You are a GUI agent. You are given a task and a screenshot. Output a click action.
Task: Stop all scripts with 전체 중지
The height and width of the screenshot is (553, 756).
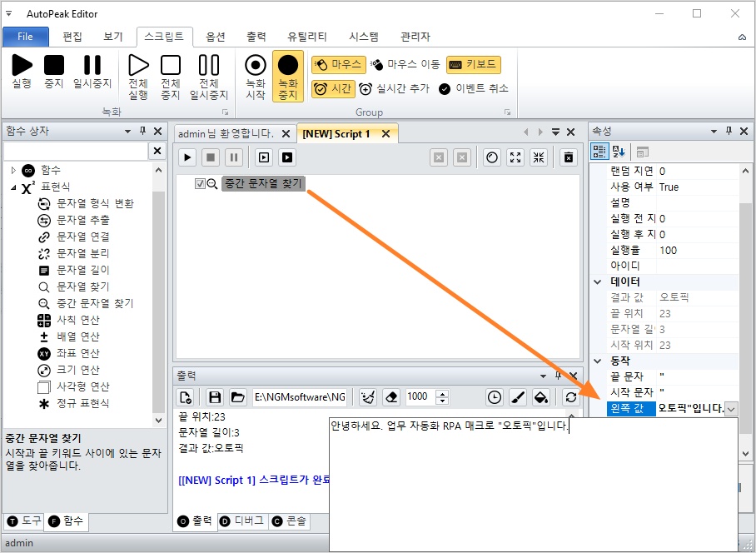(x=171, y=76)
